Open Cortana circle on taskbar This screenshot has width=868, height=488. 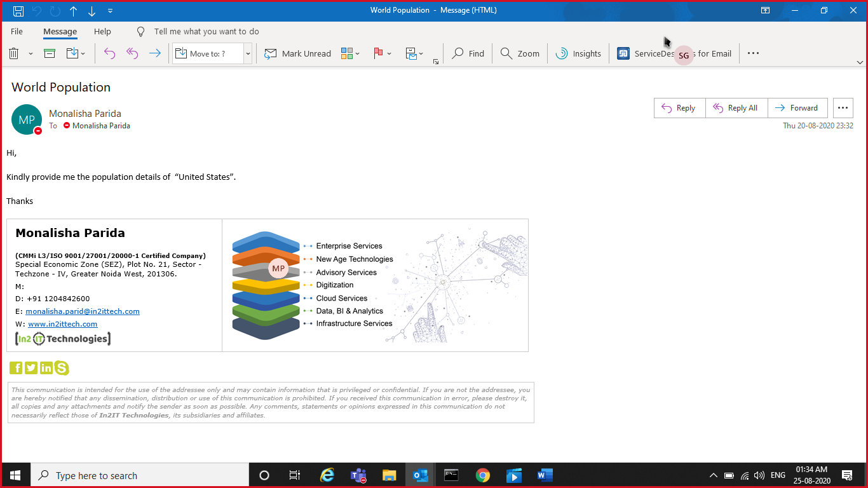264,475
